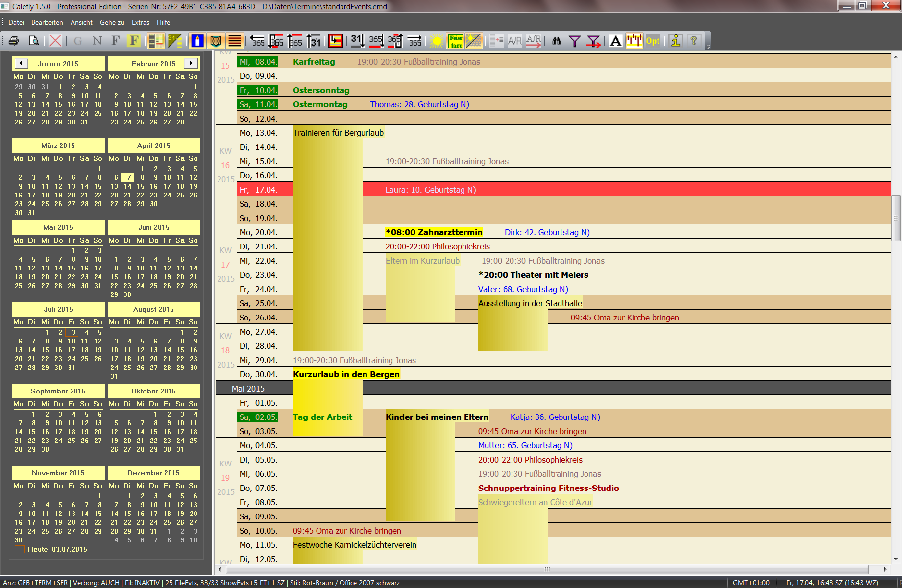The height and width of the screenshot is (588, 902).
Task: Click the Heute color swatch box
Action: point(20,549)
